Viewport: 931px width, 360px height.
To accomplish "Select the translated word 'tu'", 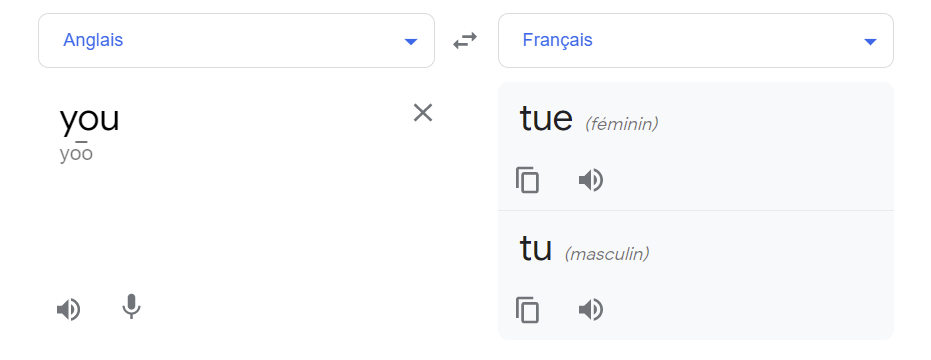I will click(536, 248).
